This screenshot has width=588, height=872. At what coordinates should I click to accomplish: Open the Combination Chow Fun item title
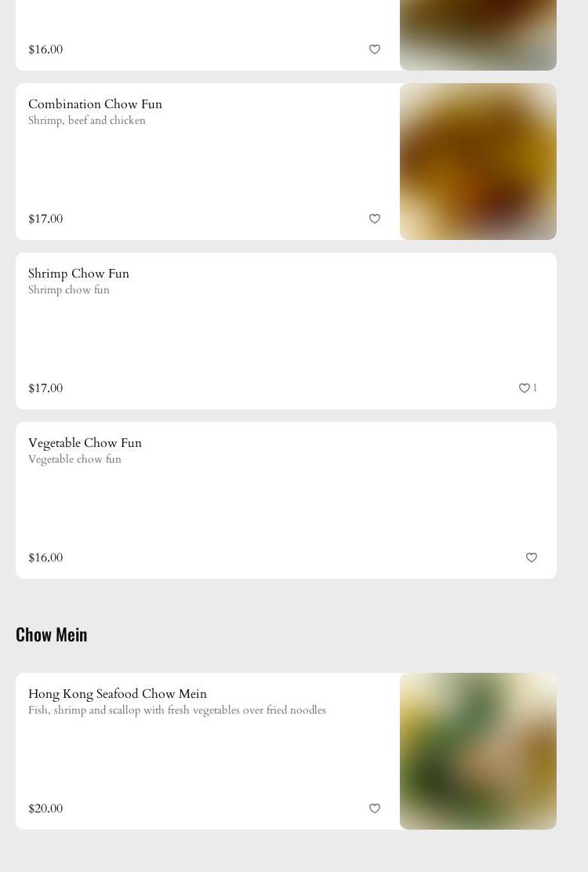pos(95,104)
